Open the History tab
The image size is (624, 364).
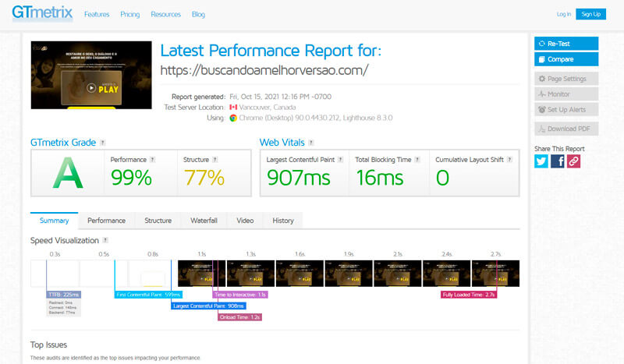click(283, 221)
